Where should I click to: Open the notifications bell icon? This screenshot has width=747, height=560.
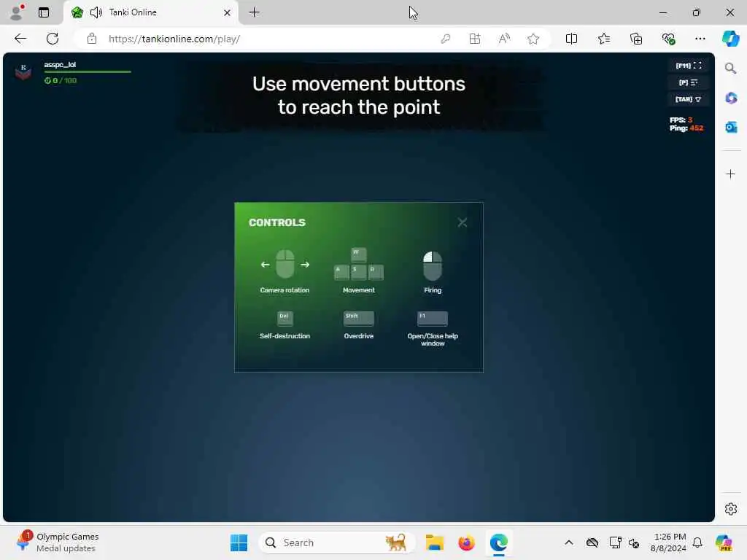[x=697, y=542]
